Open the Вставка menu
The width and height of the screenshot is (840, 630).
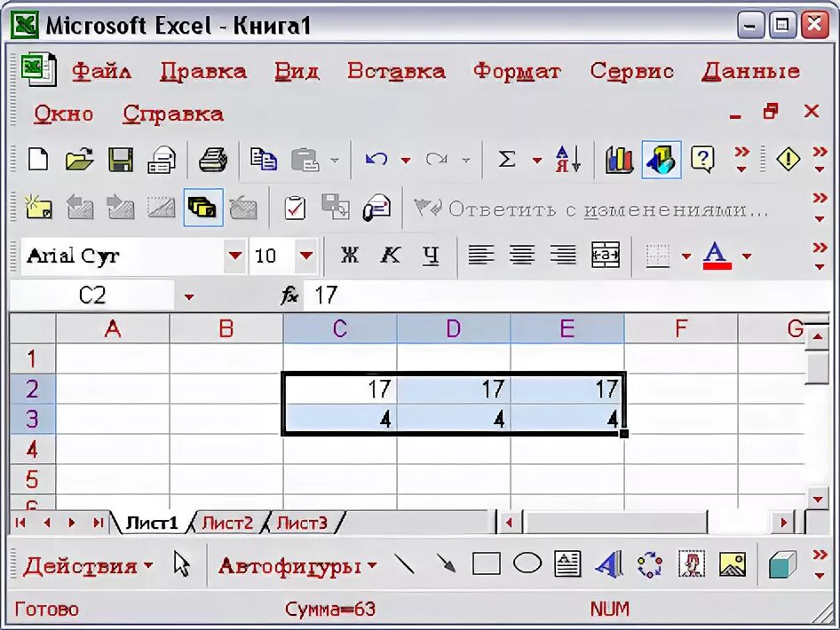(396, 71)
